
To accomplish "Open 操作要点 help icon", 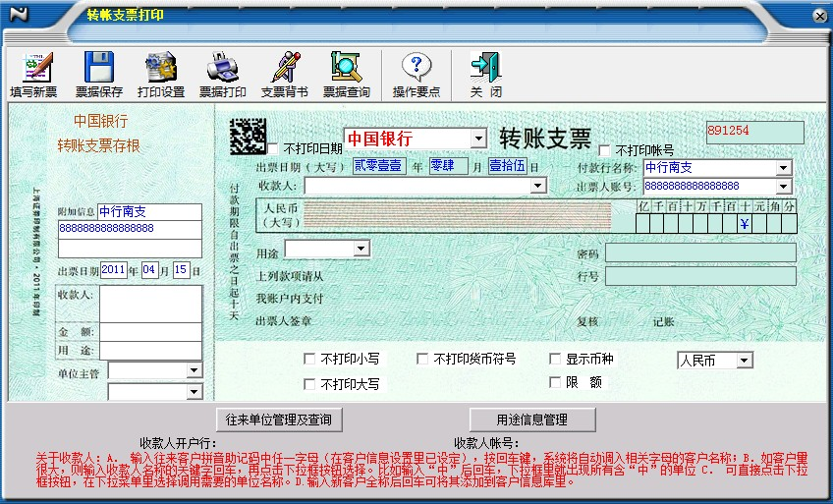I will pos(416,67).
